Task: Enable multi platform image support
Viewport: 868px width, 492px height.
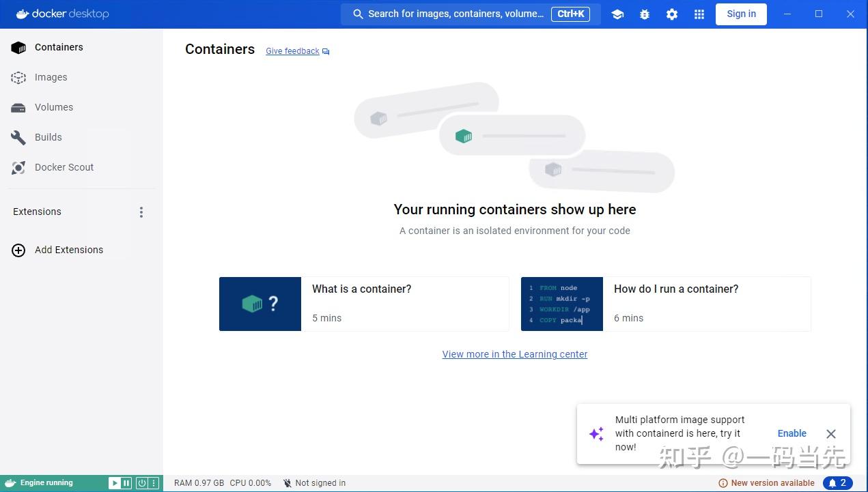Action: pos(792,433)
